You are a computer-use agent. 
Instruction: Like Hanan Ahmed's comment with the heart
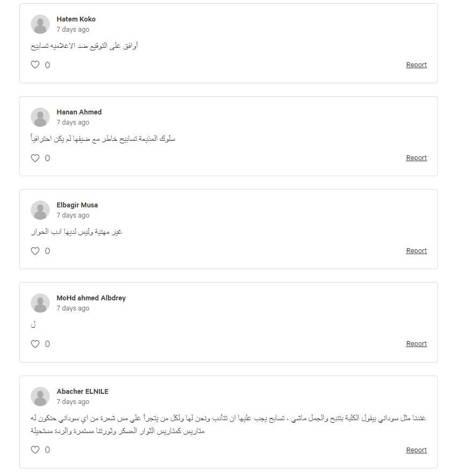(x=35, y=158)
